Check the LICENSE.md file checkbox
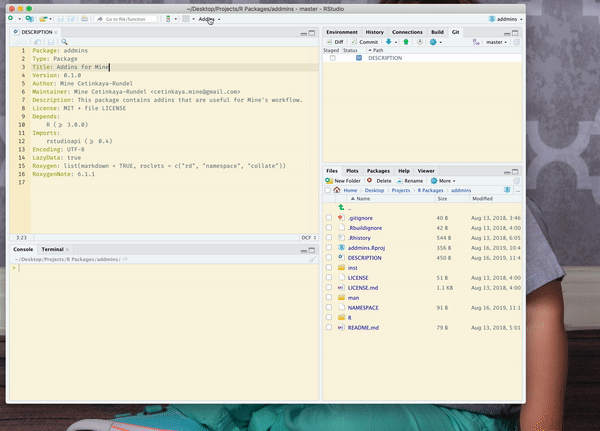The height and width of the screenshot is (431, 600). click(x=329, y=287)
